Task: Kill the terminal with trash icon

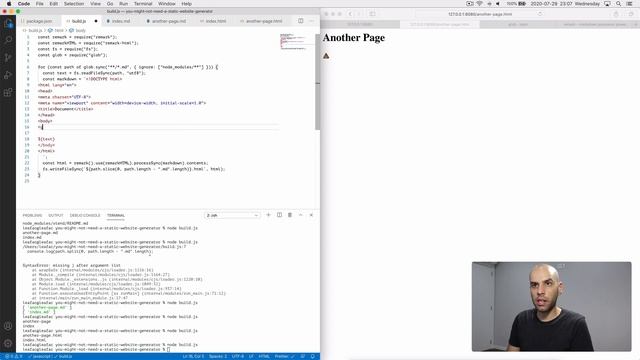Action: [290, 215]
